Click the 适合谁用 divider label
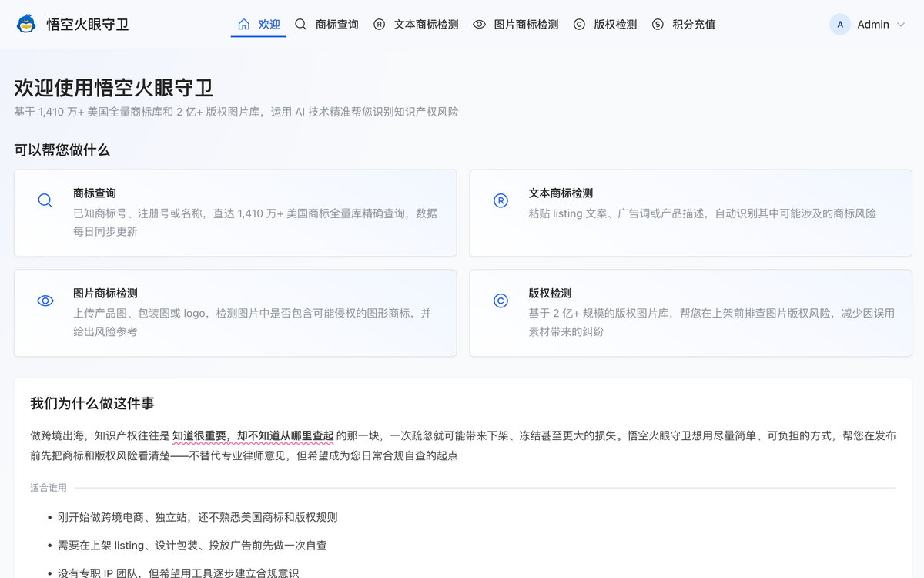Viewport: 924px width, 578px height. pos(49,488)
